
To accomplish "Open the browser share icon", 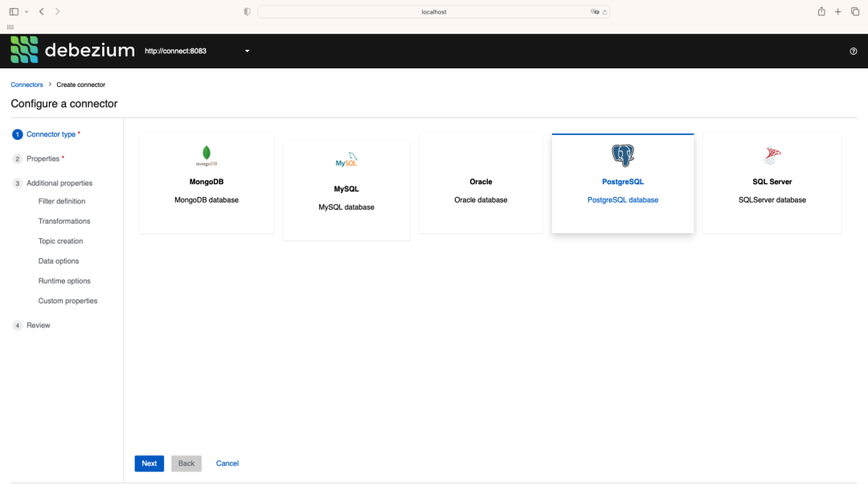I will point(821,11).
